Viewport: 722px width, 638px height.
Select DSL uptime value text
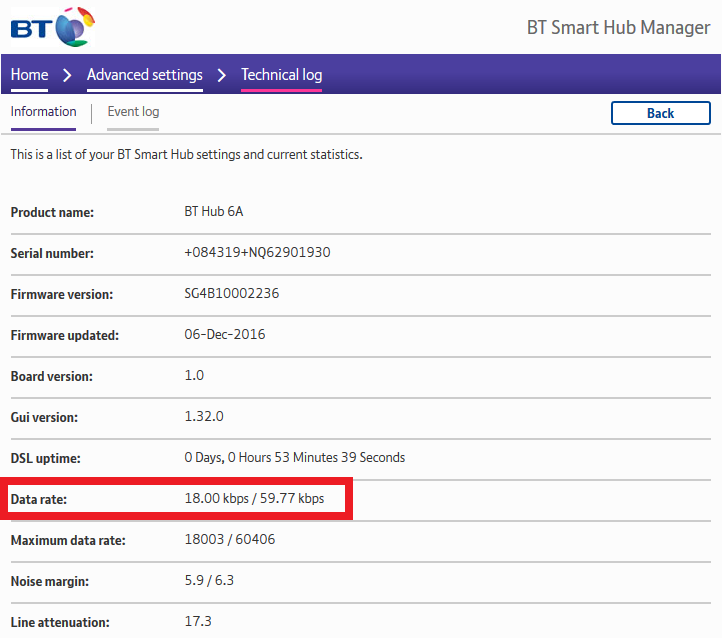(295, 457)
